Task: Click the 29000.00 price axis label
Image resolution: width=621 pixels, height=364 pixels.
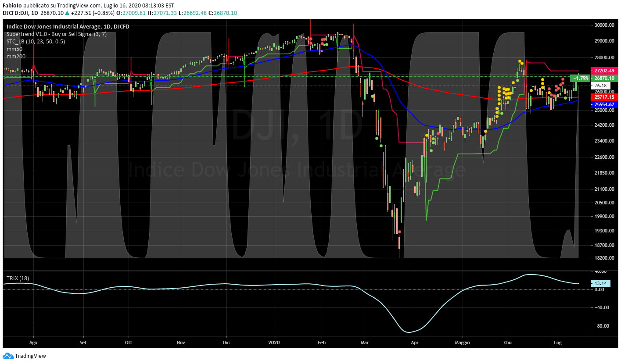Action: click(x=604, y=41)
